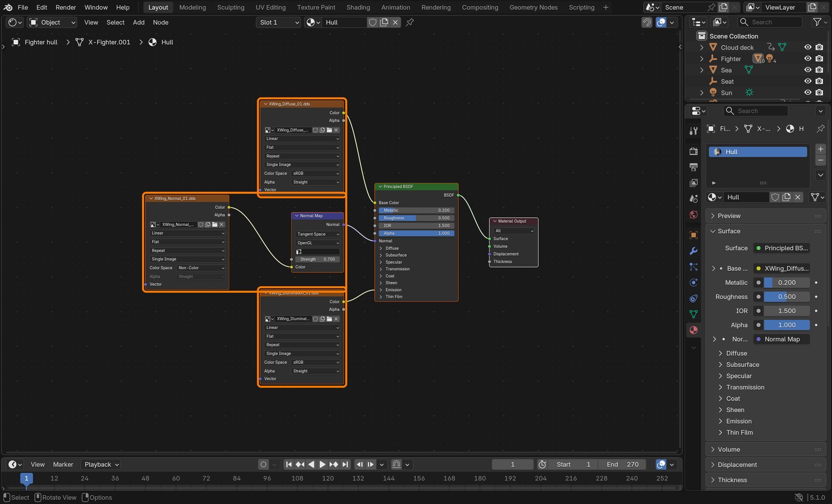This screenshot has height=504, width=832.
Task: Expand the Volume panel
Action: coord(765,449)
